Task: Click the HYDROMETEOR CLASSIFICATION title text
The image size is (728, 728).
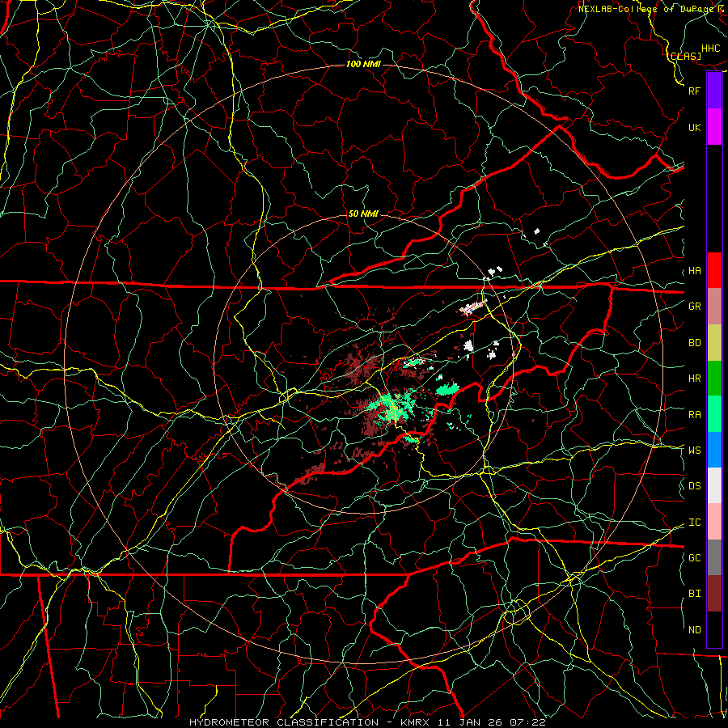Action: [x=285, y=722]
